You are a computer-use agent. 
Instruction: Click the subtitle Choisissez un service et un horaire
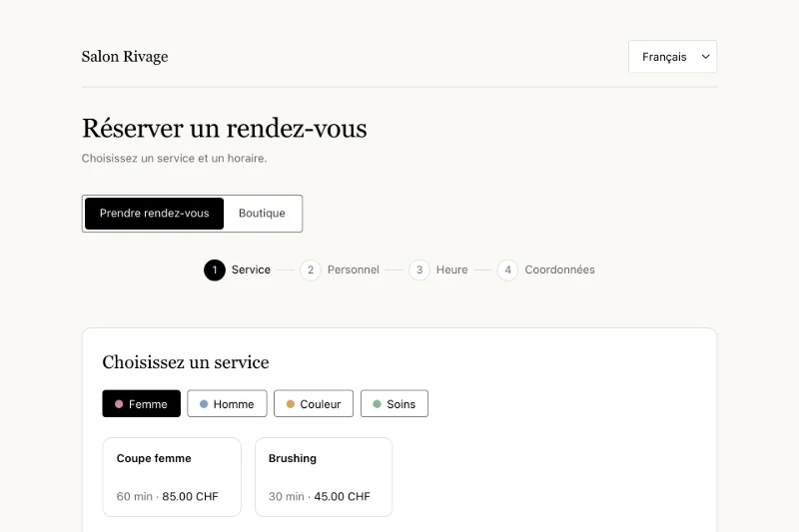click(174, 159)
